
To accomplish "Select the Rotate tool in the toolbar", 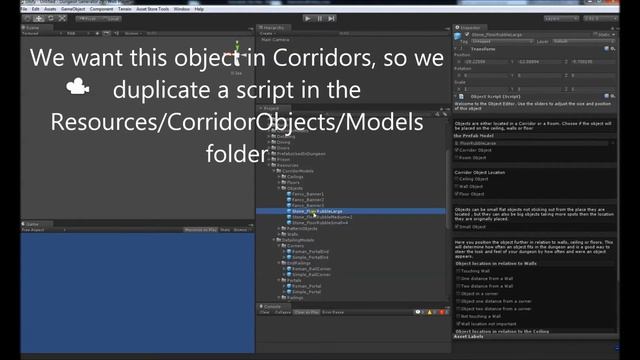I will pyautogui.click(x=51, y=18).
